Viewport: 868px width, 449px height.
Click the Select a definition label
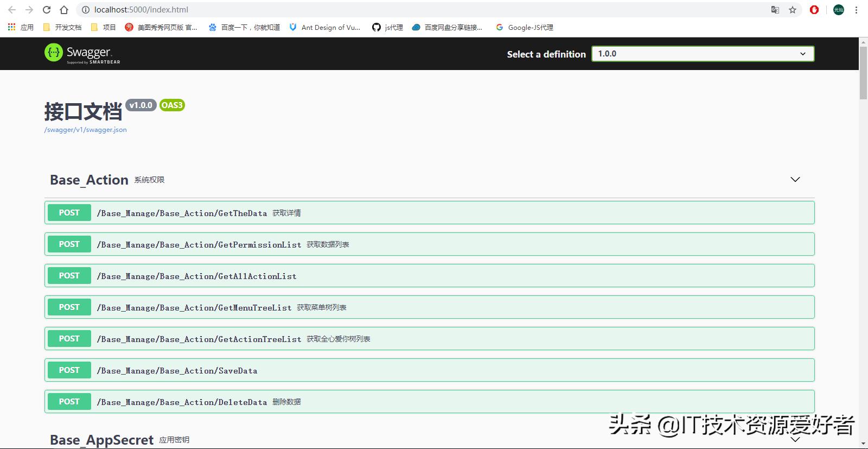[546, 54]
